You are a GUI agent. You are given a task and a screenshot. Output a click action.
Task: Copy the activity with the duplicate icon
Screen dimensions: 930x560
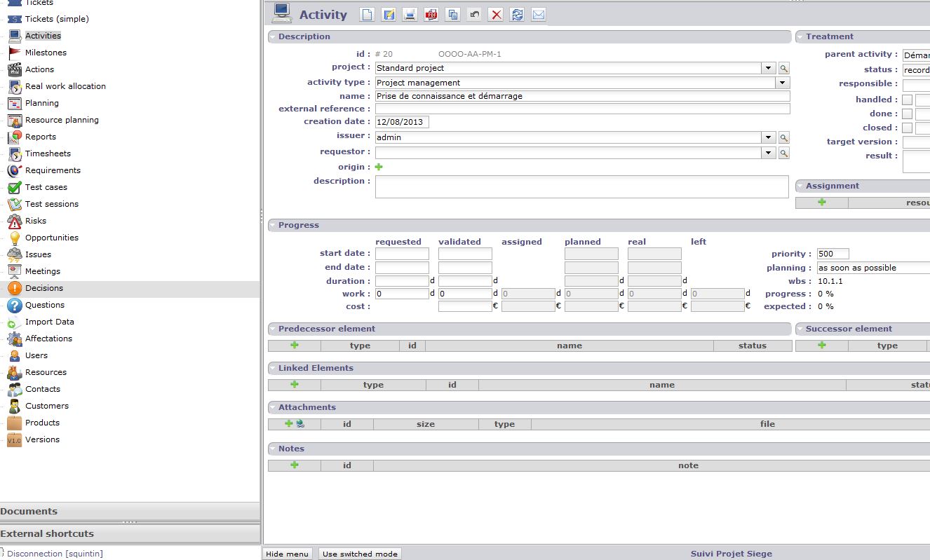453,15
